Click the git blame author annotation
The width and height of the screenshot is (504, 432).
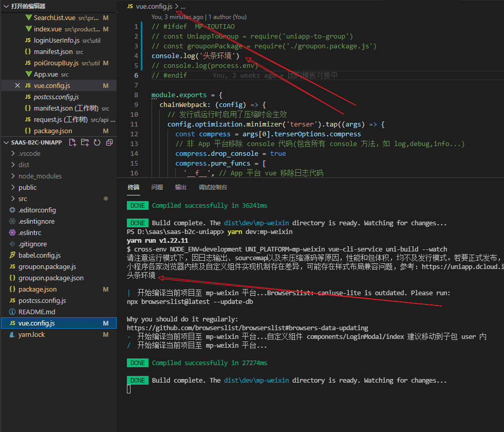(x=199, y=17)
